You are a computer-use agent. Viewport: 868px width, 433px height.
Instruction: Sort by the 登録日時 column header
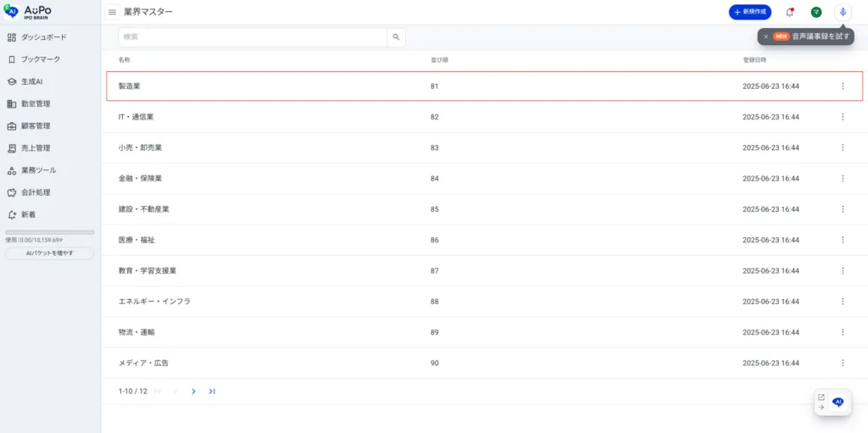click(x=754, y=60)
